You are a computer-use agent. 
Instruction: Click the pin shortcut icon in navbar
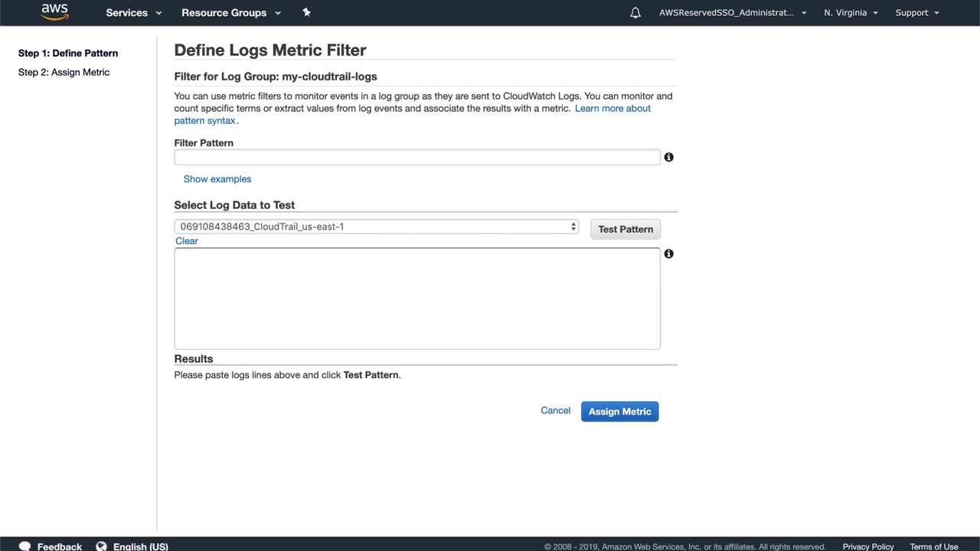306,12
